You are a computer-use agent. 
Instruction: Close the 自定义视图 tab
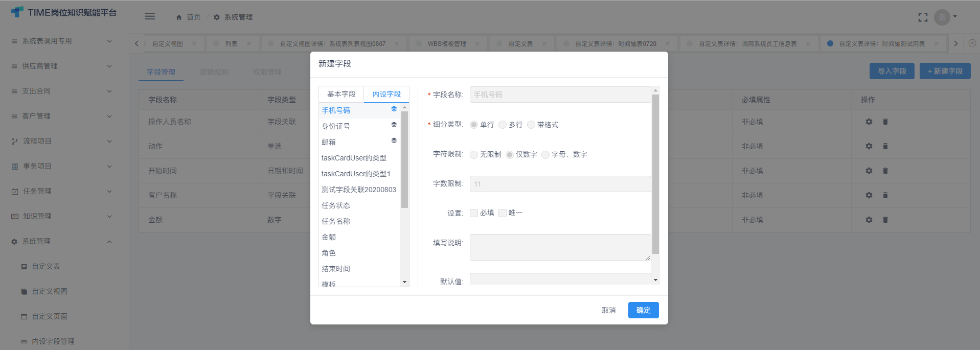(x=194, y=43)
